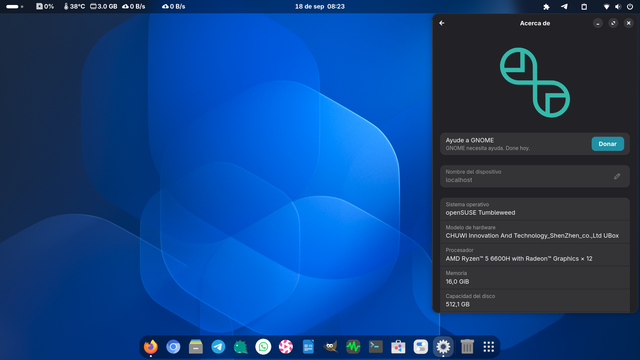Select the openSUSE Tumbleweed operating system row
This screenshot has height=360, width=640.
point(535,209)
